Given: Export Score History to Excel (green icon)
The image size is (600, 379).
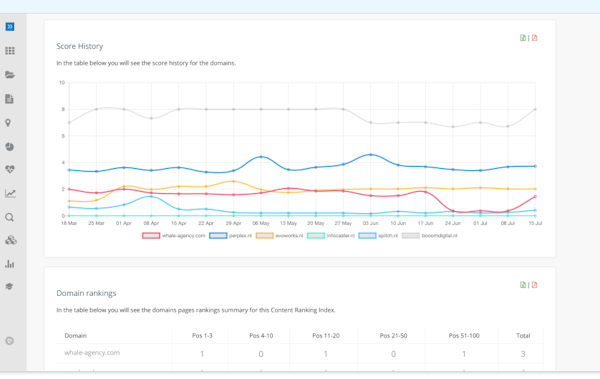Looking at the screenshot, I should [x=523, y=38].
